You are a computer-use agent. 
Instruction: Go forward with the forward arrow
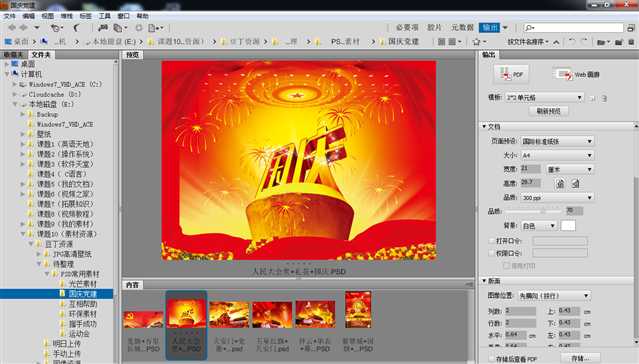[24, 28]
